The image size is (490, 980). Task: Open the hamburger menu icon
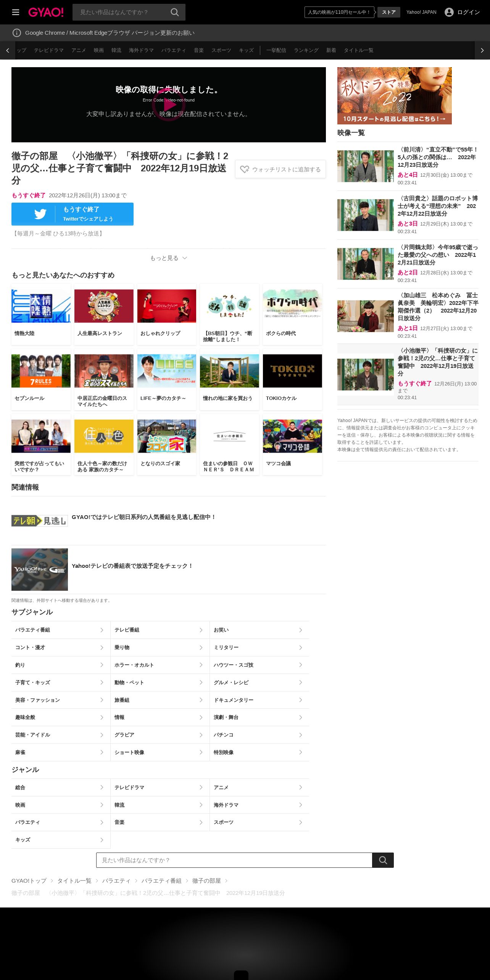(16, 12)
